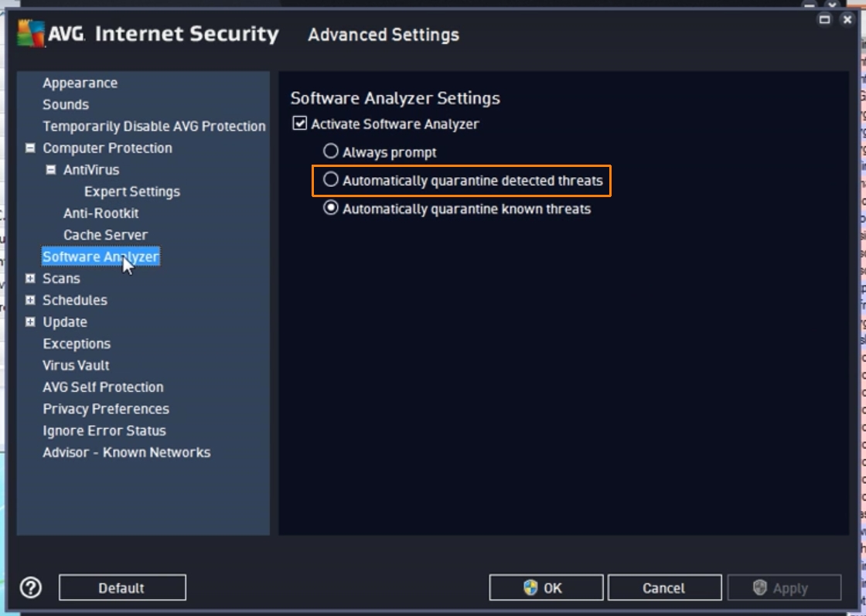
Task: Open the Virus Vault settings
Action: click(x=76, y=365)
